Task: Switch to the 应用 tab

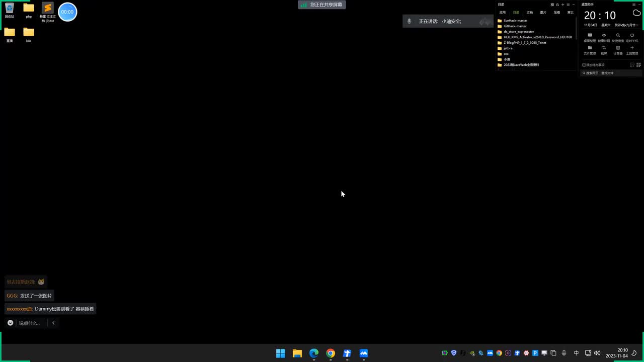Action: [502, 13]
